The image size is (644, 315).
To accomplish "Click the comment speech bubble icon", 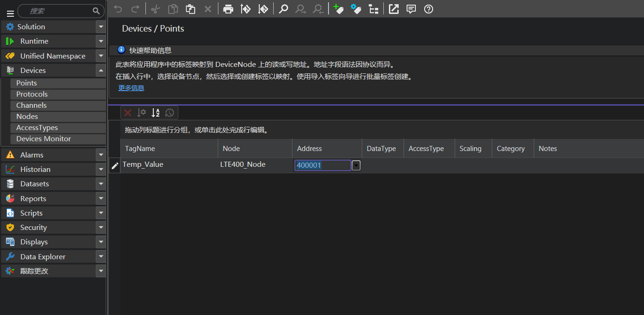I will point(411,9).
